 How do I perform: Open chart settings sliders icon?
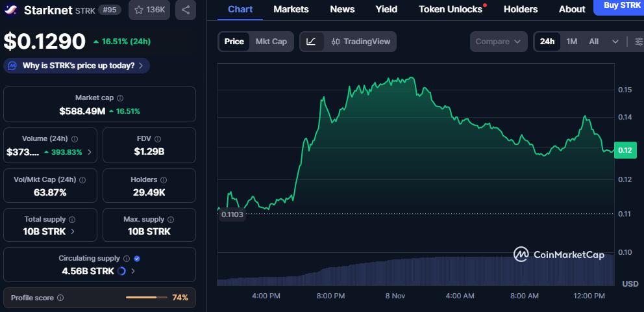[639, 42]
